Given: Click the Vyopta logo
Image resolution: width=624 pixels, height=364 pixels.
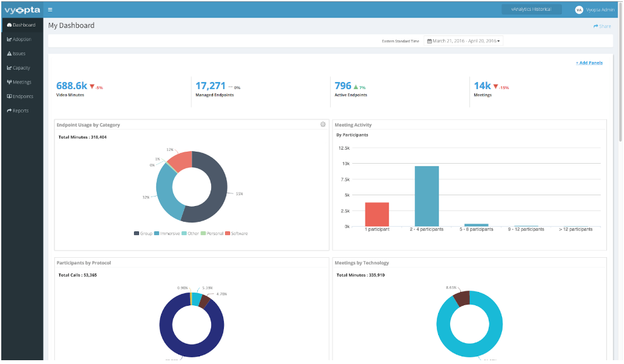Looking at the screenshot, I should [x=22, y=10].
